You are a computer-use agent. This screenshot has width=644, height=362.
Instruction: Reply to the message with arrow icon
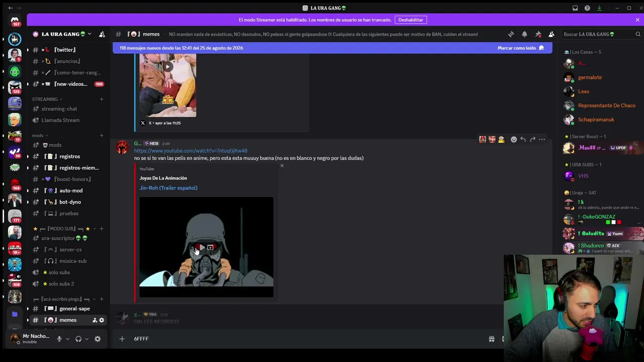[x=523, y=139]
